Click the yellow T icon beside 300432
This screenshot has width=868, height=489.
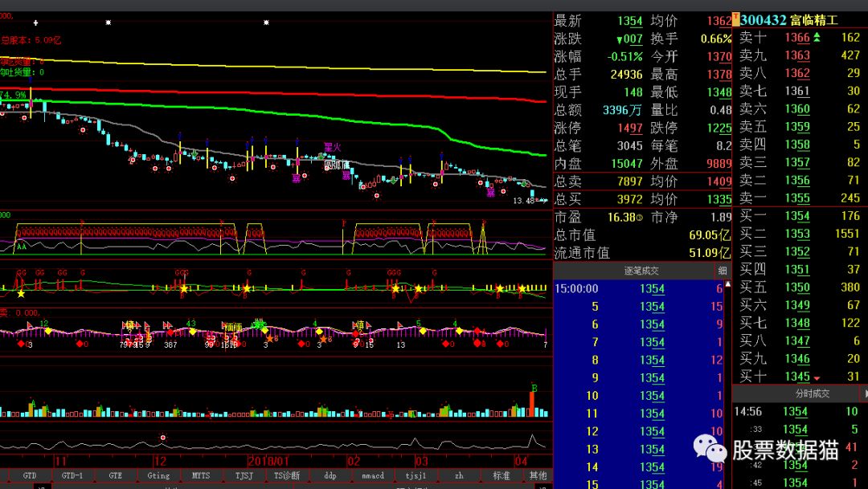(735, 20)
